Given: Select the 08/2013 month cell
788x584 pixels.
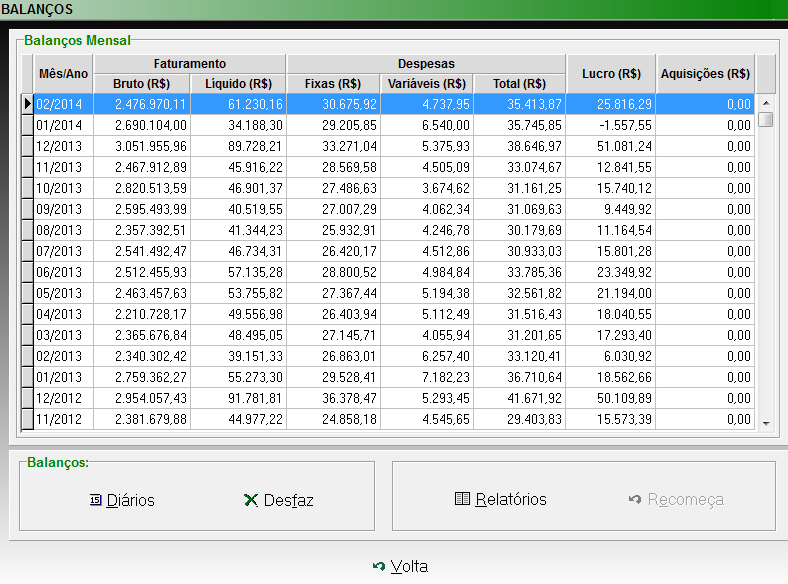Looking at the screenshot, I should (63, 230).
